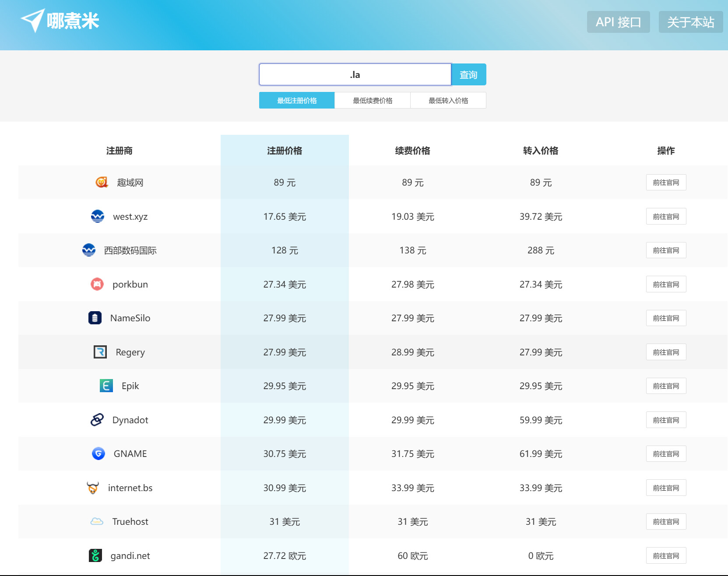This screenshot has height=576, width=728.
Task: Click the 27.72 欧元 registration price
Action: [285, 556]
